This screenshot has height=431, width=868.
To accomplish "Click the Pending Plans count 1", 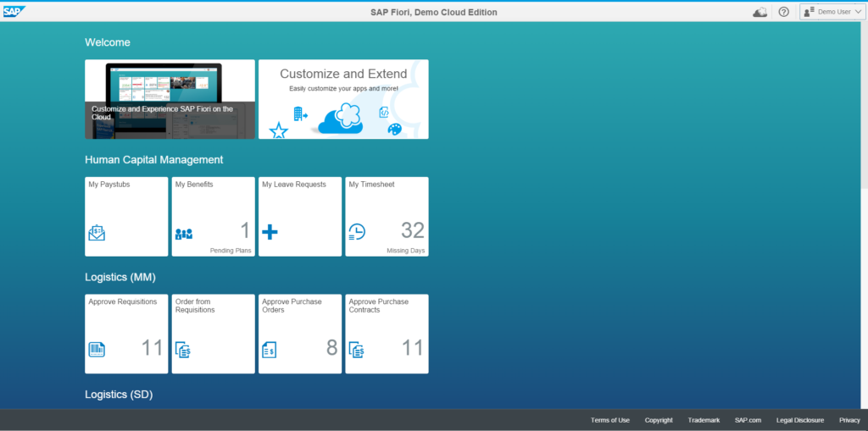I will pos(245,230).
